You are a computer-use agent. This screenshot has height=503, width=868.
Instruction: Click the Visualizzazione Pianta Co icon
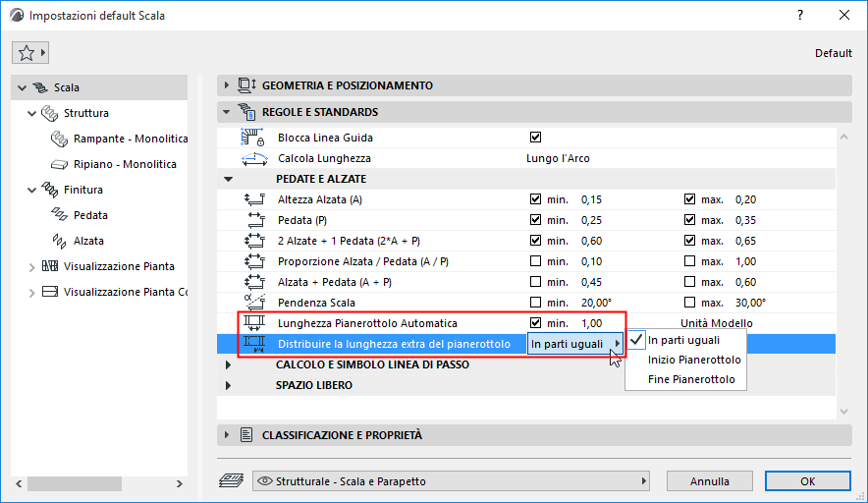point(50,292)
